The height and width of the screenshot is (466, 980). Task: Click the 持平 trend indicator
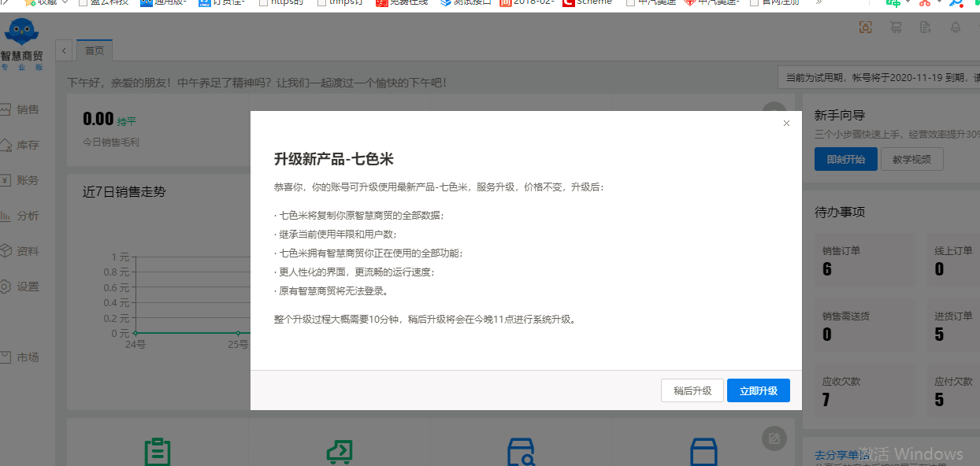pyautogui.click(x=127, y=122)
